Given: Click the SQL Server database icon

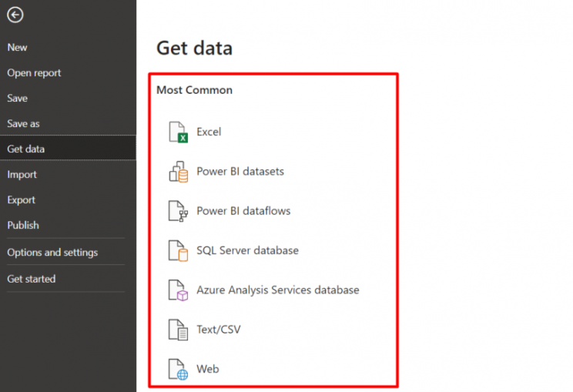Looking at the screenshot, I should (x=178, y=251).
